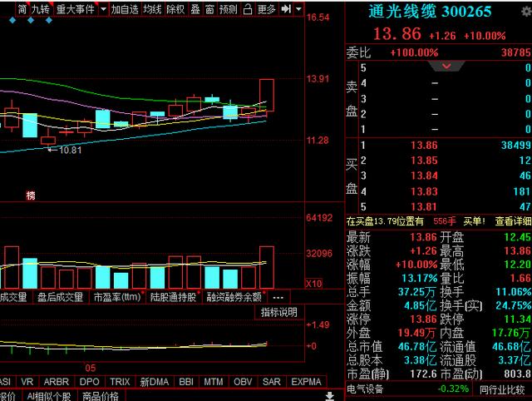Toggle the 预测 forecast option
The height and width of the screenshot is (401, 532).
coord(228,9)
